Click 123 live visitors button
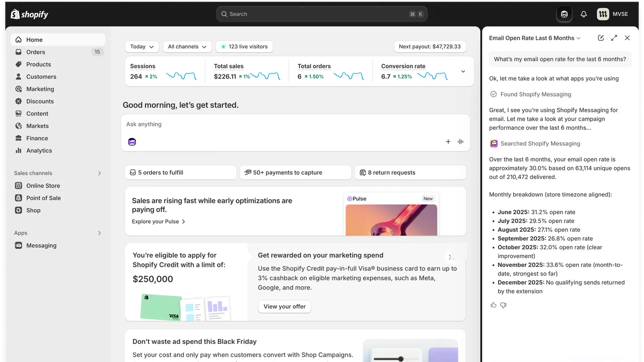Viewport: 644px width, 362px height. pyautogui.click(x=244, y=47)
